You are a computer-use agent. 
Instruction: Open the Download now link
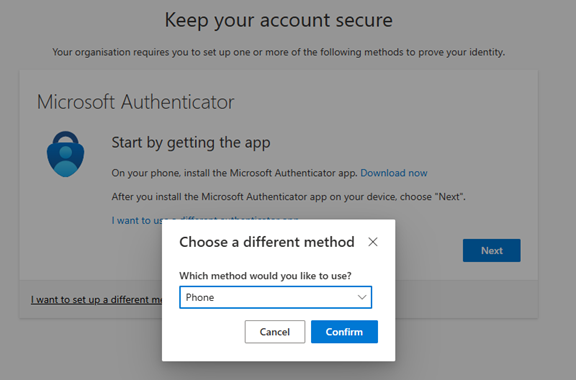click(x=394, y=173)
